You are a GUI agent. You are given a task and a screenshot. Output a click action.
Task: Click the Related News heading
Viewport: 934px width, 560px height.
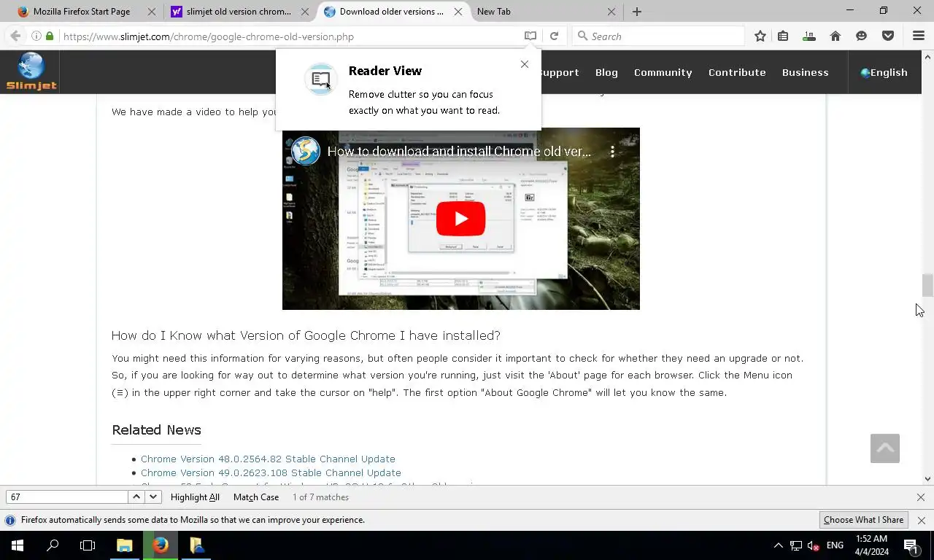coord(156,429)
